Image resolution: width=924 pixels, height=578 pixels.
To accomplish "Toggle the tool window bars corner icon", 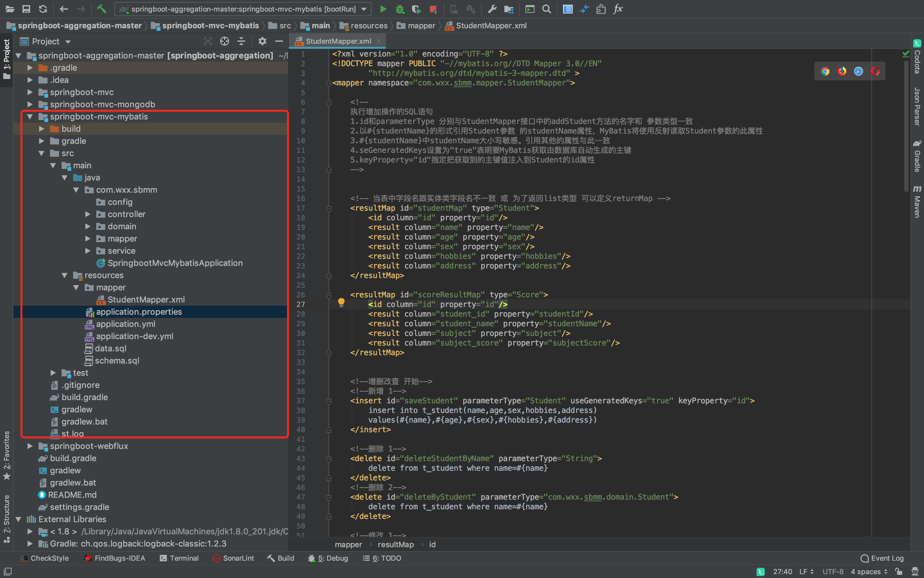I will pos(7,572).
